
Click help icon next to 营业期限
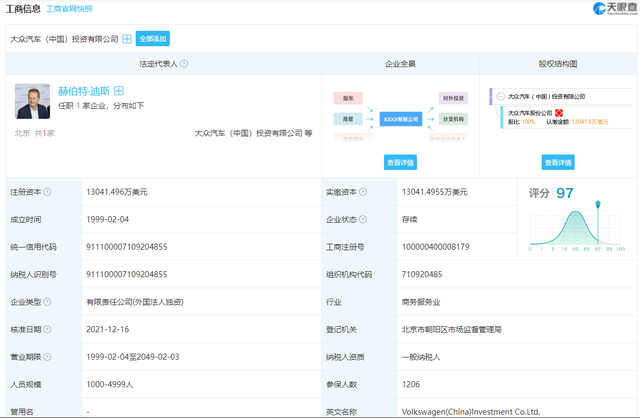(x=47, y=357)
